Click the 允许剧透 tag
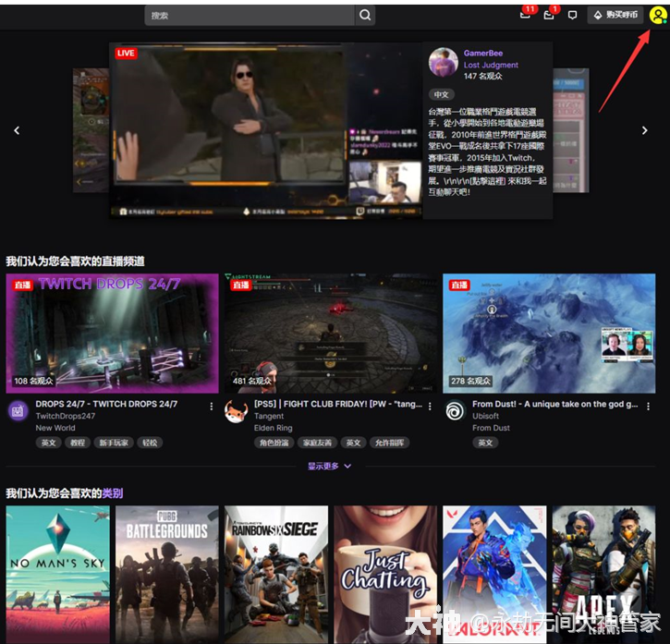 [389, 443]
